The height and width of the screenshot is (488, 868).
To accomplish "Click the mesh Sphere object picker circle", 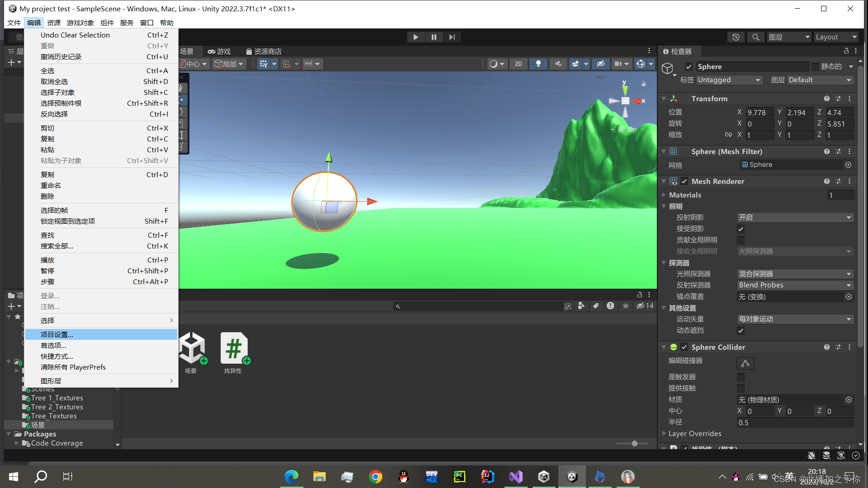I will coord(849,165).
